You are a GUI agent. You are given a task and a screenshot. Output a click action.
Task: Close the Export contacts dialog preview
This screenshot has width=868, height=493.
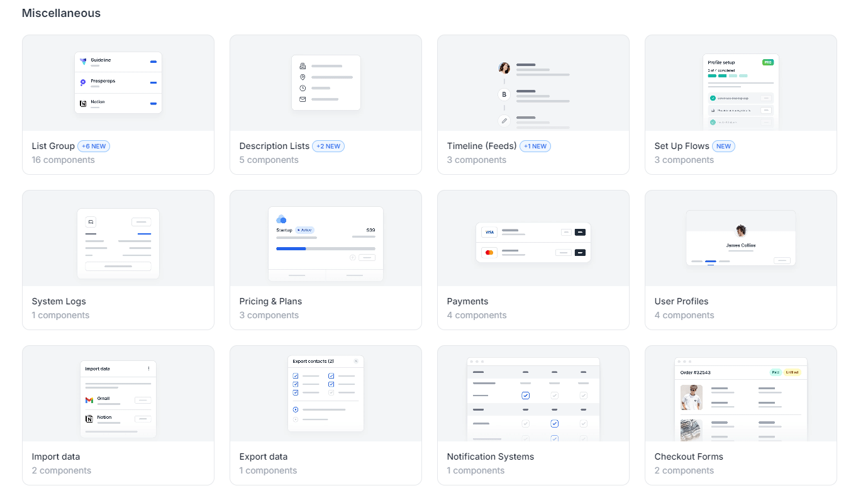(356, 361)
